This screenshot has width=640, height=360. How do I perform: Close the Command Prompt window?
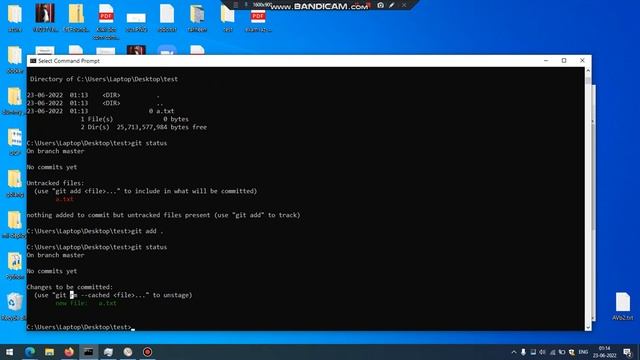coord(582,60)
